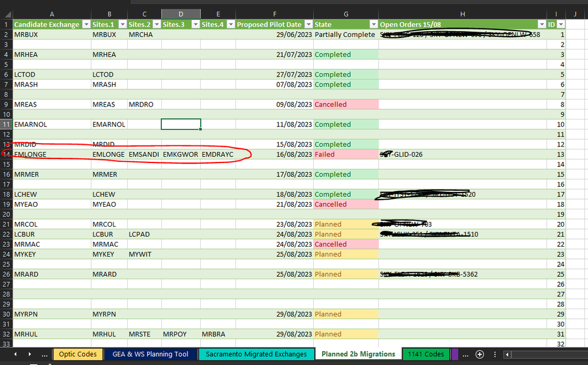Click the horizontal scrollbar left arrow
The height and width of the screenshot is (365, 588).
point(507,354)
